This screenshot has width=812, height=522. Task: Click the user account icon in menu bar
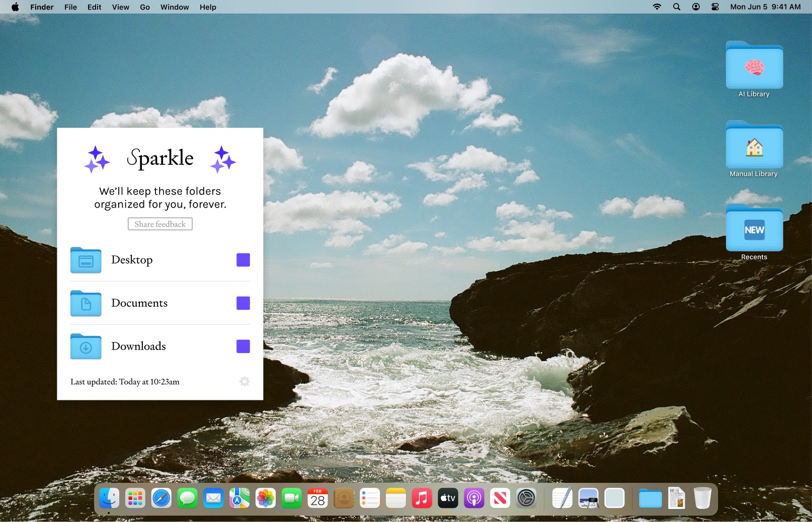click(x=696, y=7)
